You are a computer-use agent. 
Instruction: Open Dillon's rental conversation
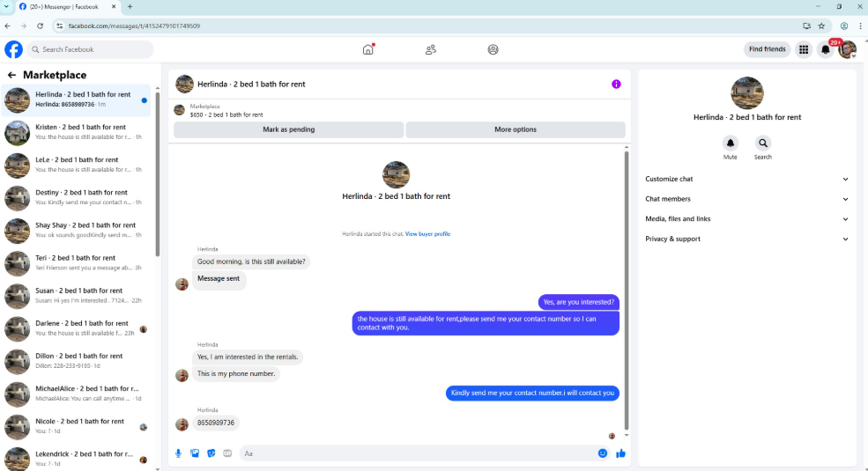point(76,360)
